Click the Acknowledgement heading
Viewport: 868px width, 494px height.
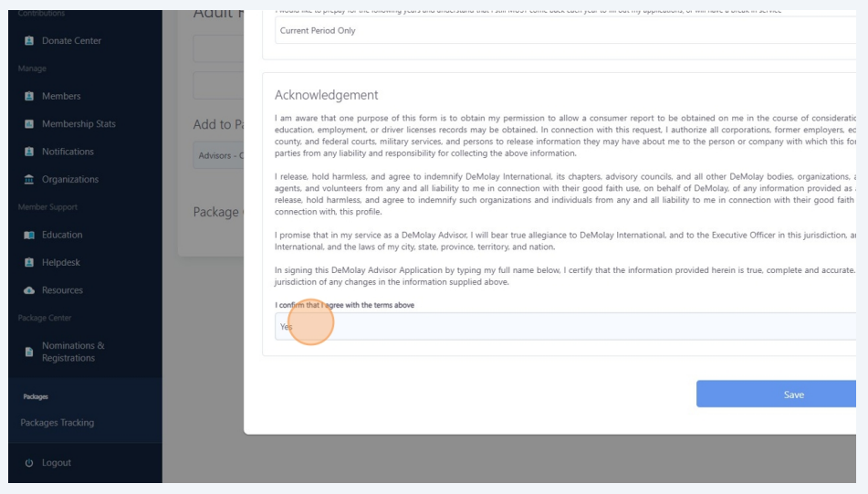[326, 95]
